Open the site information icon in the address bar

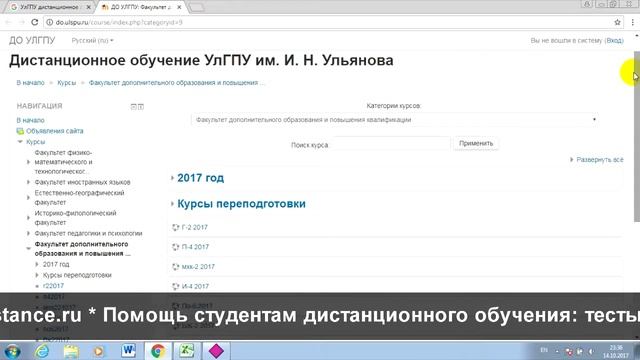click(49, 22)
